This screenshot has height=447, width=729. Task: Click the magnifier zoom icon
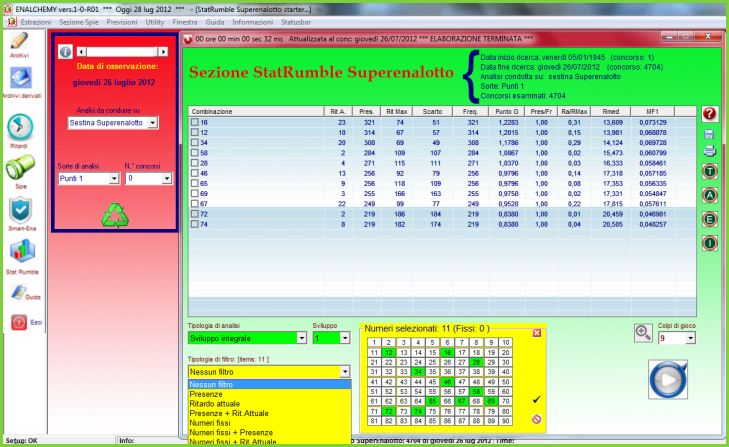643,333
